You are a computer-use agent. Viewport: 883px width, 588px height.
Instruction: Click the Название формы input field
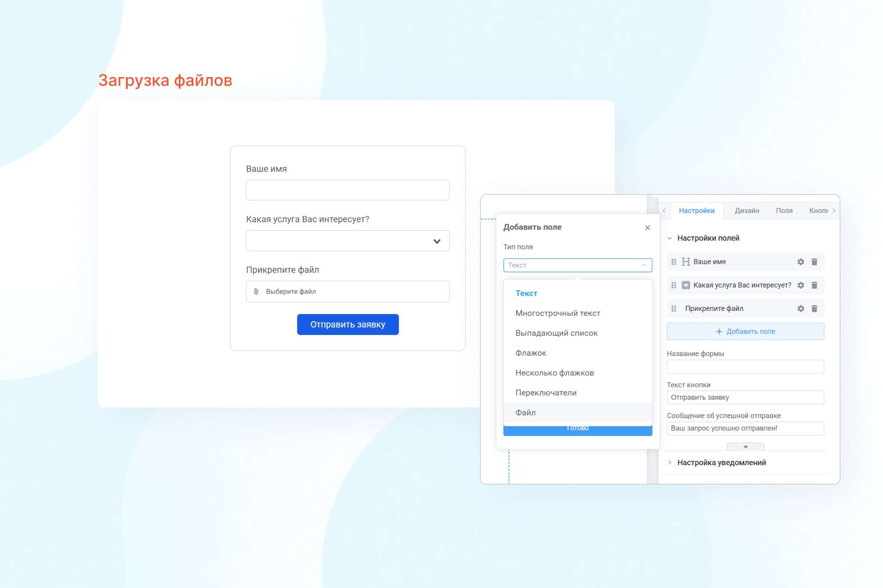pos(745,367)
